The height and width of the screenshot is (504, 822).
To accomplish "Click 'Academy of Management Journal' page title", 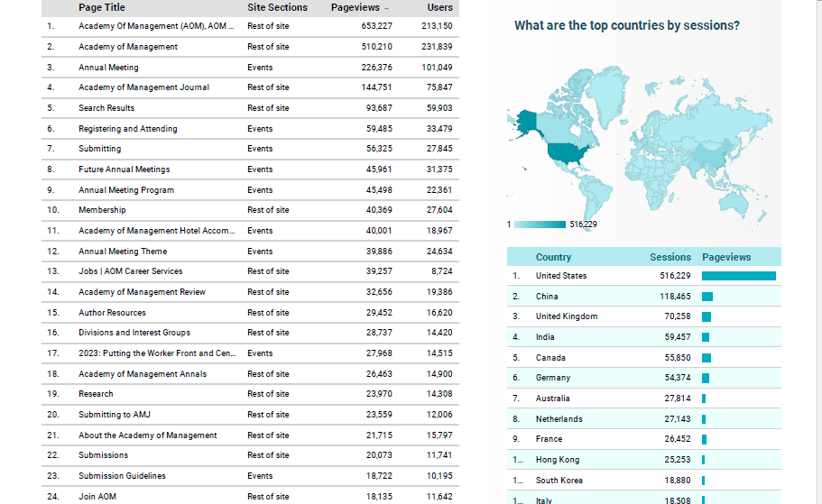I will [x=143, y=87].
